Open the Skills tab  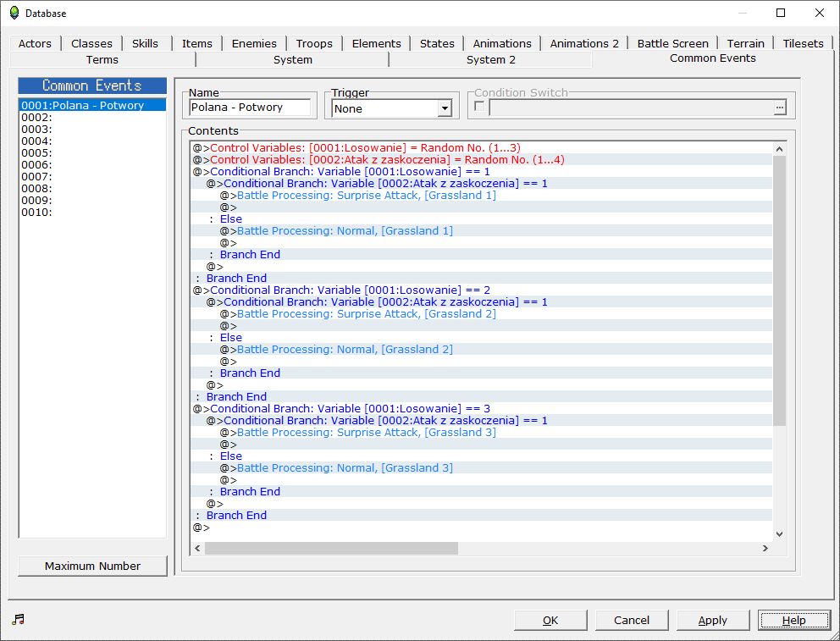point(145,43)
